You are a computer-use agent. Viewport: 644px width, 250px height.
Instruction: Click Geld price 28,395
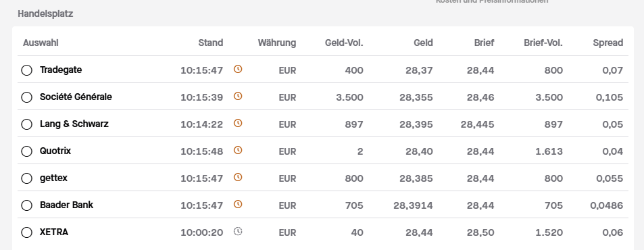(416, 124)
